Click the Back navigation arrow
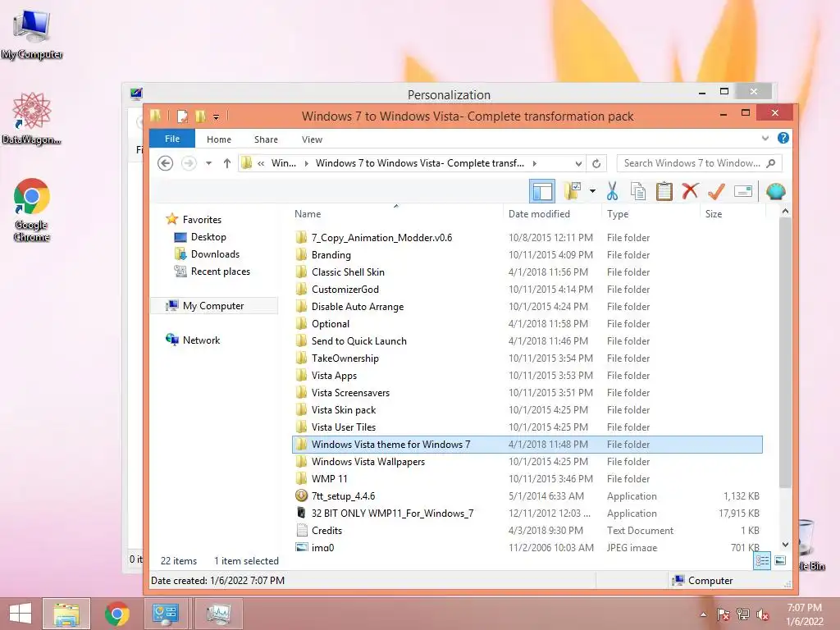This screenshot has width=840, height=630. 166,163
